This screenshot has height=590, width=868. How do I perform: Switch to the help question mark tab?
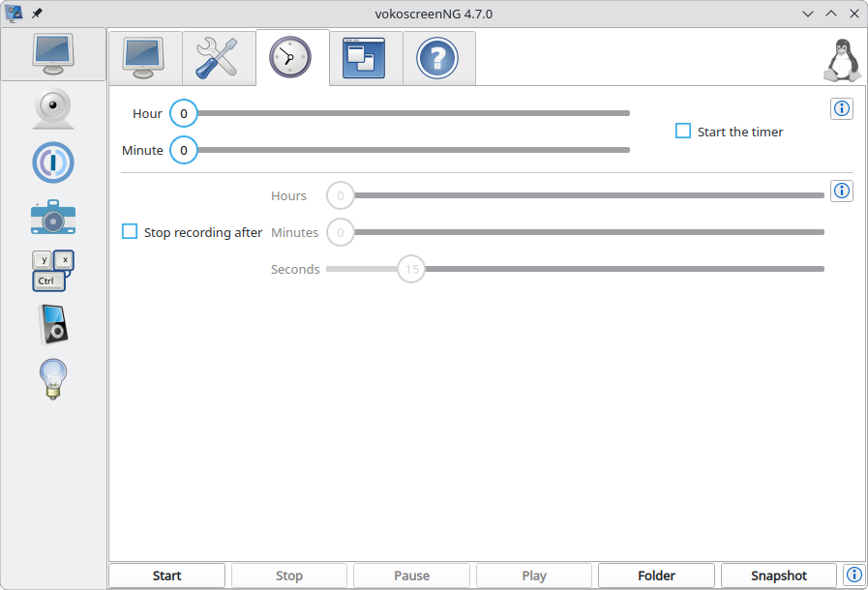point(437,58)
